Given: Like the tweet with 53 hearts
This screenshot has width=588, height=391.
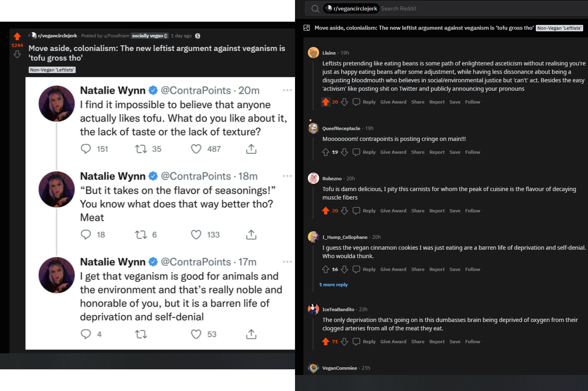Looking at the screenshot, I should click(196, 334).
